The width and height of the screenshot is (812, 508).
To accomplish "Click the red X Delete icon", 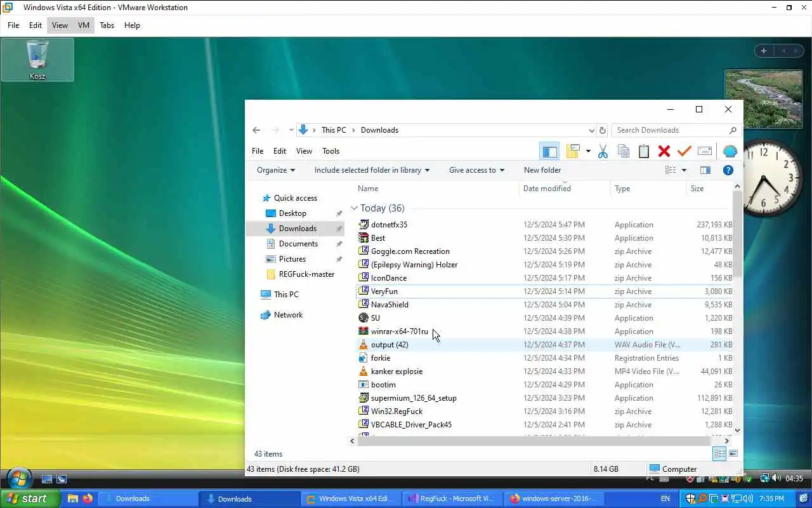I will click(x=664, y=151).
